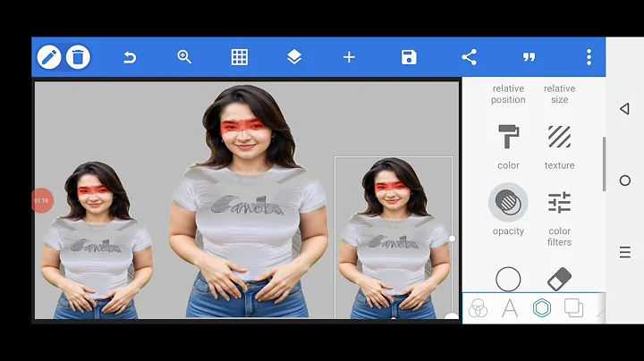644x361 pixels.
Task: Click the panel's vertical scrollbar
Action: (604, 164)
